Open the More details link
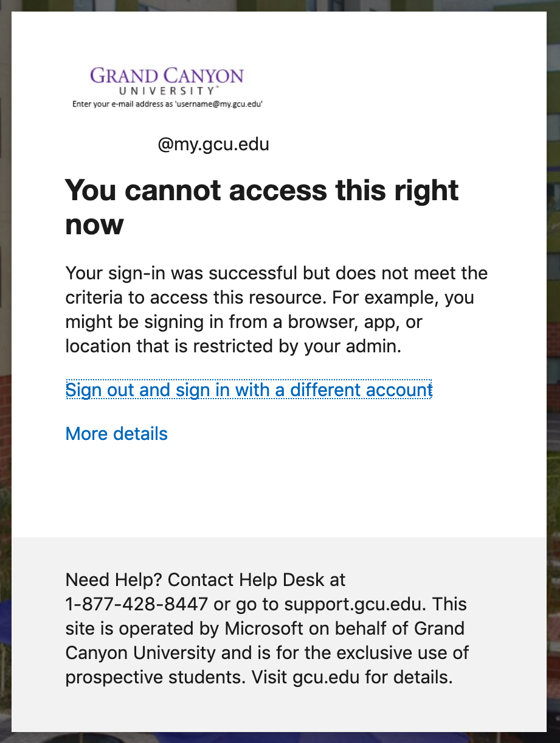The height and width of the screenshot is (743, 560). [x=117, y=434]
